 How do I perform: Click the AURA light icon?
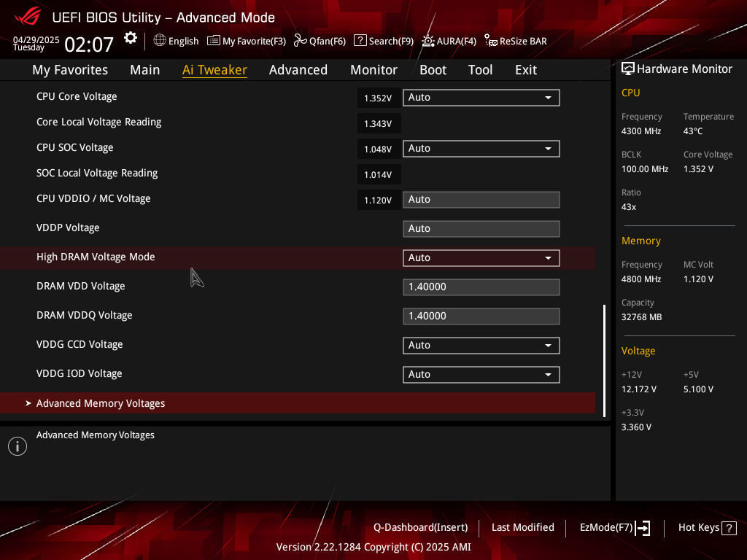click(x=427, y=41)
